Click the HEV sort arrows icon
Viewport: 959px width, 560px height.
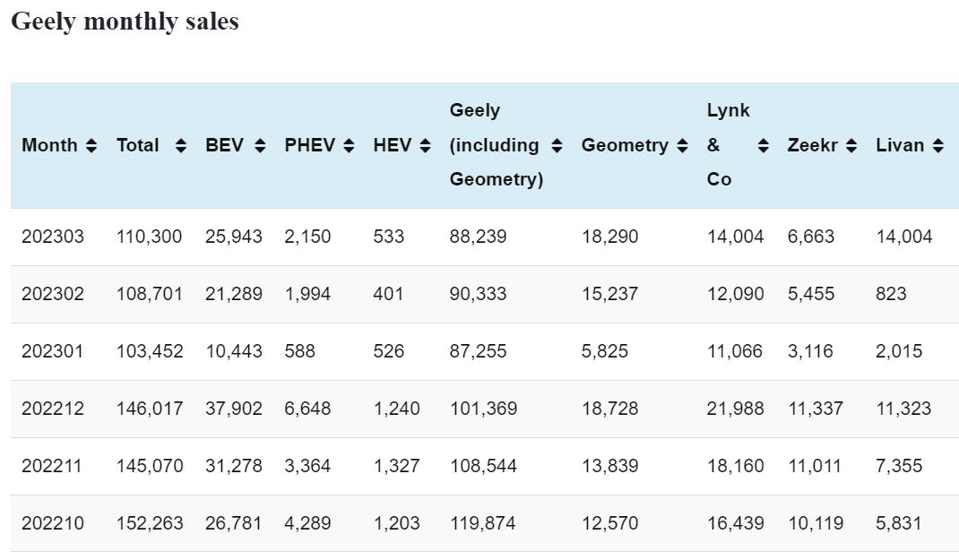[425, 145]
